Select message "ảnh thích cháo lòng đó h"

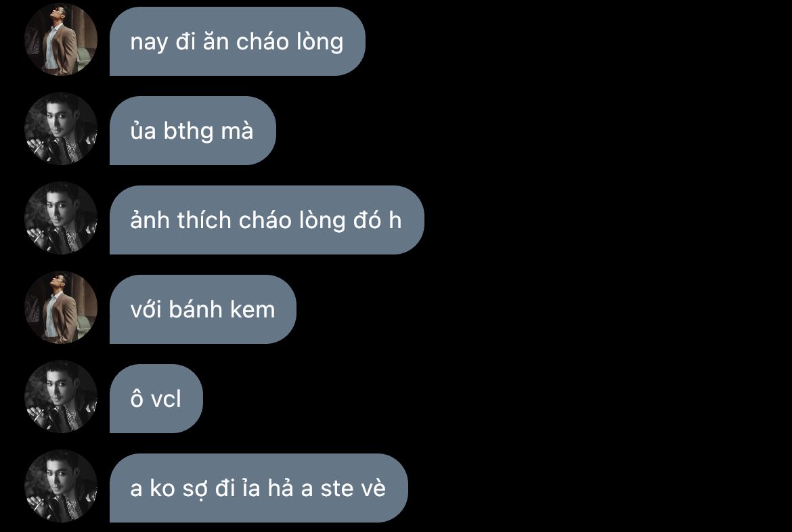coord(267,220)
